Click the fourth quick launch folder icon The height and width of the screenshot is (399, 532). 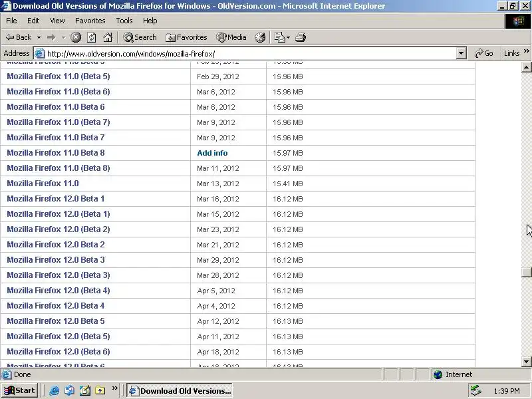(x=100, y=390)
